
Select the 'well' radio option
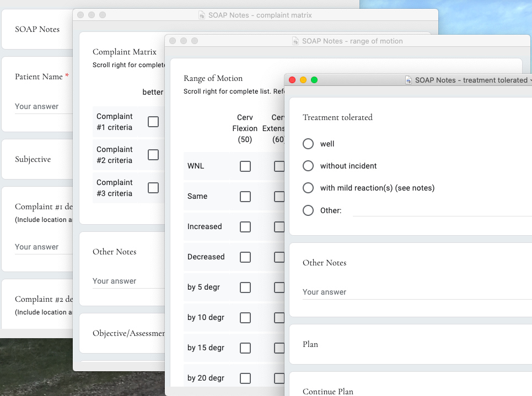pyautogui.click(x=308, y=144)
